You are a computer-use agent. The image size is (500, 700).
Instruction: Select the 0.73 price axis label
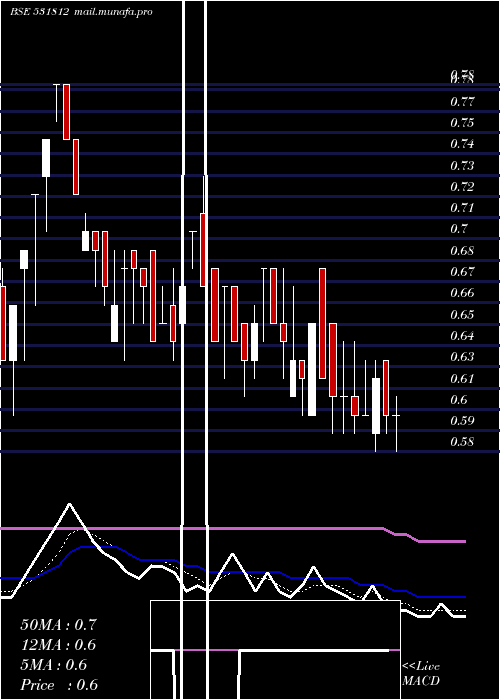coord(462,166)
